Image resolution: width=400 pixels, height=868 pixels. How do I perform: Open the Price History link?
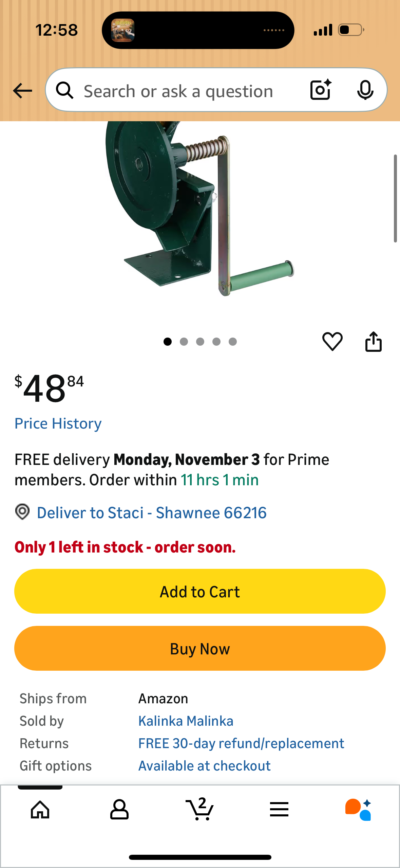[58, 423]
